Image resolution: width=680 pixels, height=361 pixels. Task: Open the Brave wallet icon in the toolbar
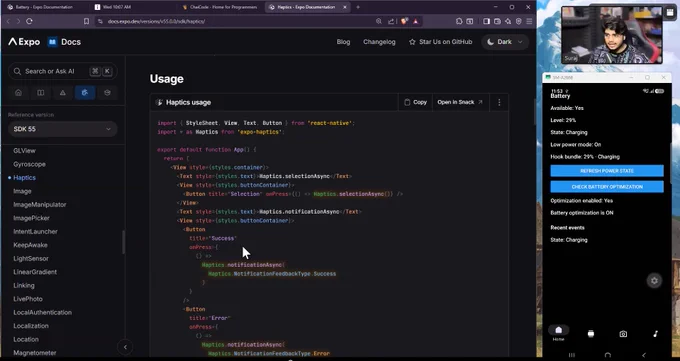(x=497, y=21)
